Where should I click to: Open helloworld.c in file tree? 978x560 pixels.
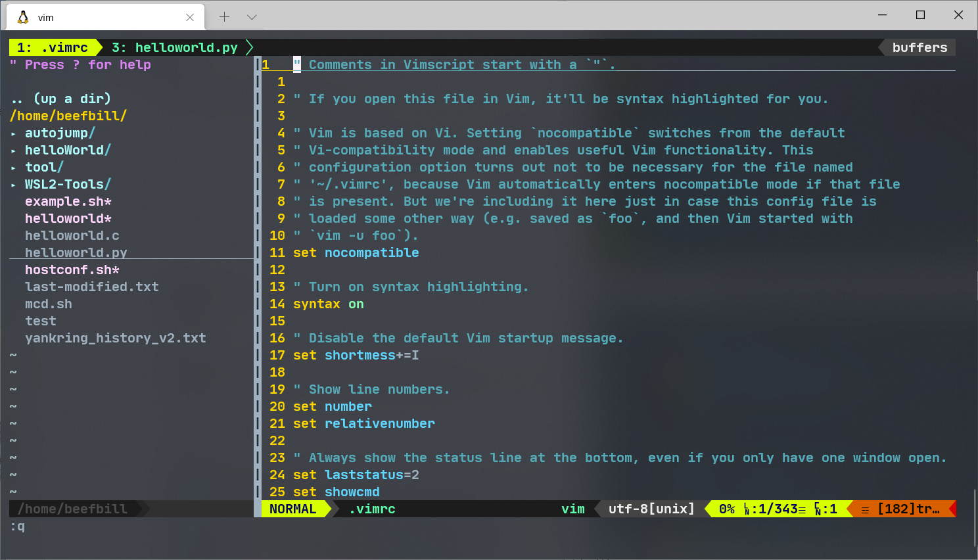(72, 235)
